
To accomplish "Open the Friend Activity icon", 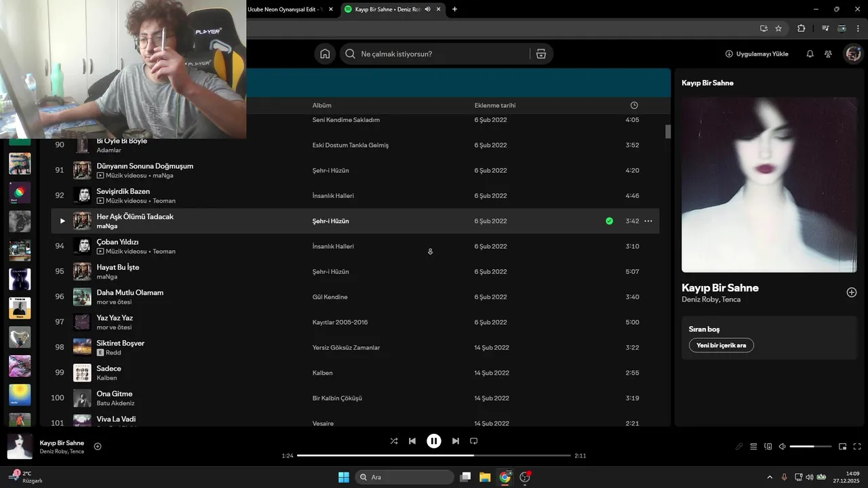I will point(828,54).
